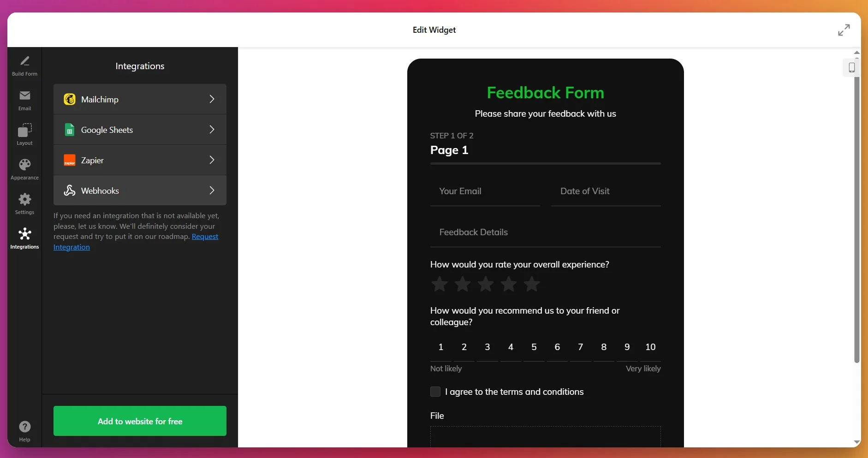Check the terms and conditions checkbox
The image size is (868, 458).
[435, 392]
